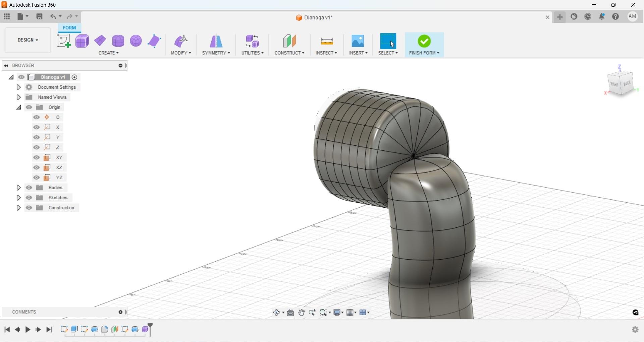Click the Edit Form modify icon
Viewport: 644px width, 342px height.
(x=181, y=41)
